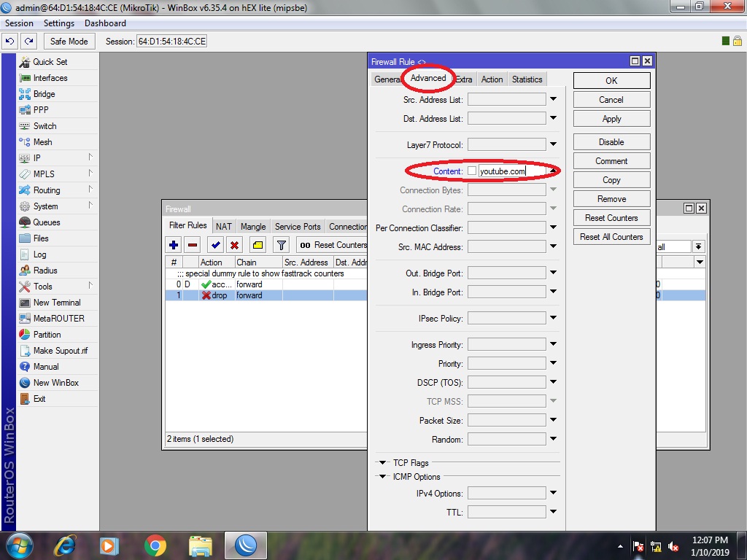The width and height of the screenshot is (747, 560).
Task: Open MetaROUTER in the sidebar
Action: point(58,319)
